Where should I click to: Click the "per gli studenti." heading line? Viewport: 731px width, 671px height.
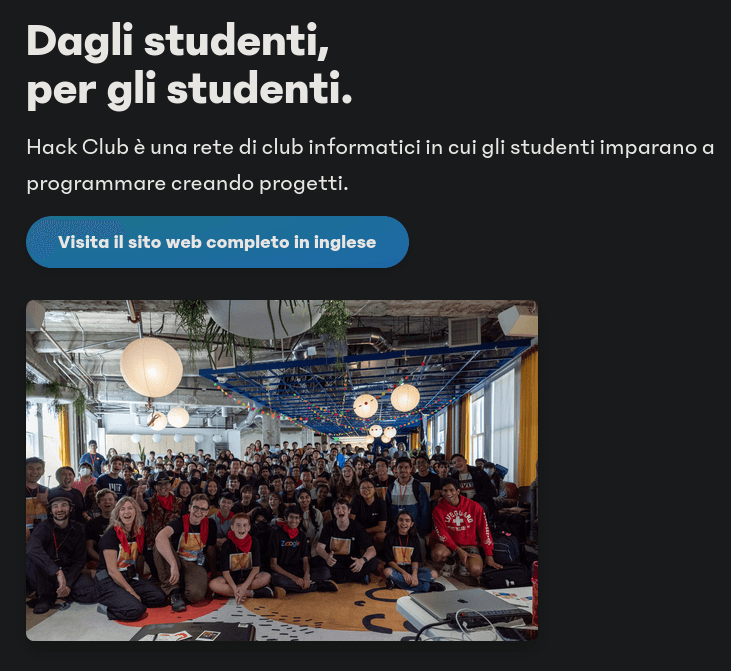189,90
